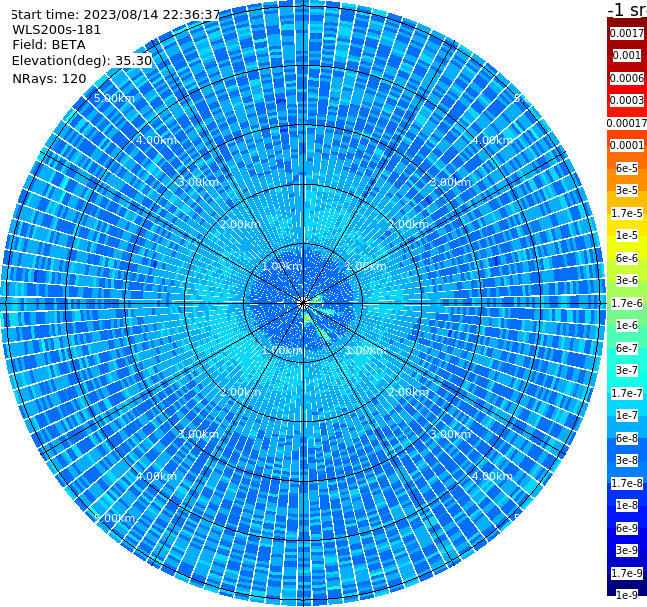Click the 6e-6 colorbar label
The width and height of the screenshot is (647, 607).
(x=627, y=258)
